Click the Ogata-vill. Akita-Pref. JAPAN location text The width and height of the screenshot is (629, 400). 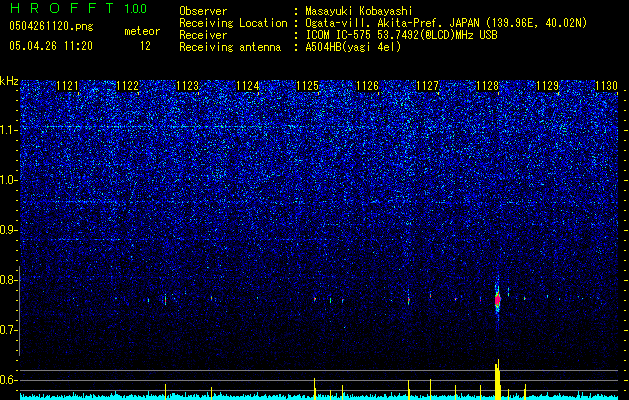[446, 23]
